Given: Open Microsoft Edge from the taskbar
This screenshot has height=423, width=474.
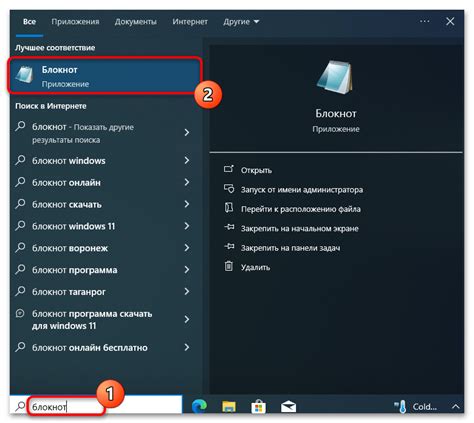Looking at the screenshot, I should click(199, 406).
